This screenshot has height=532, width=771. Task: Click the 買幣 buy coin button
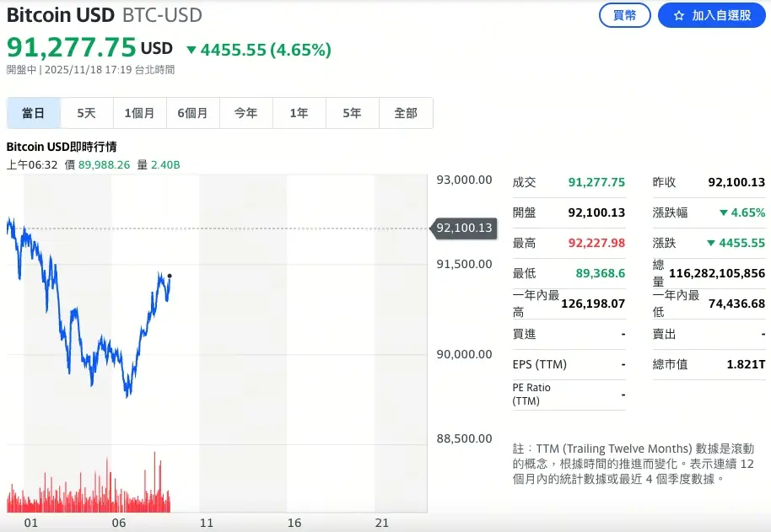tap(624, 15)
